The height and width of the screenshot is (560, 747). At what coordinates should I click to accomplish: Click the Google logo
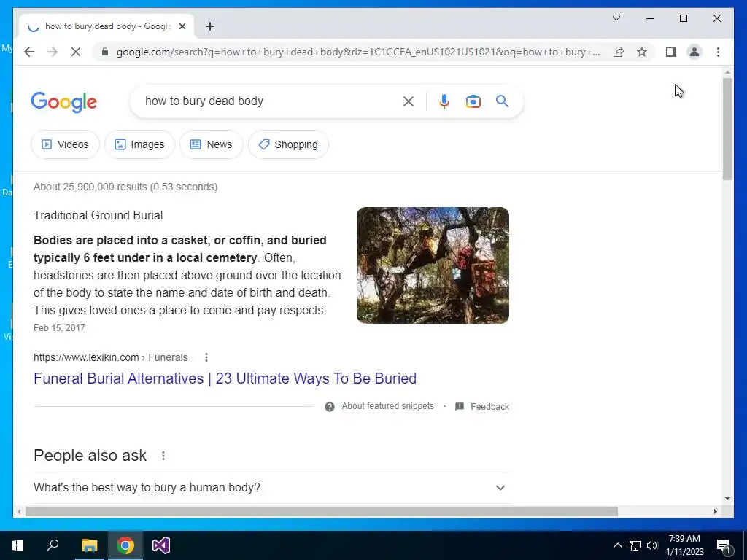[64, 102]
